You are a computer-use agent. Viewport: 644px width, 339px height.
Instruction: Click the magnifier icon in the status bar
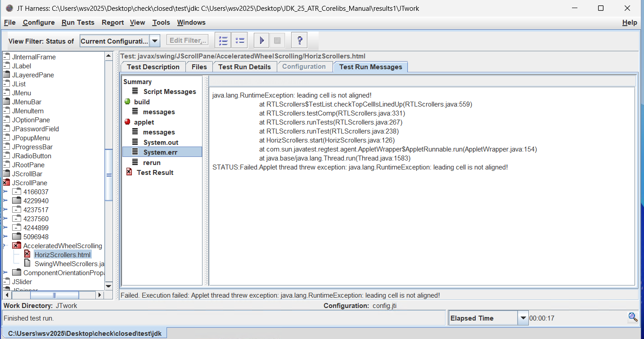pos(633,317)
